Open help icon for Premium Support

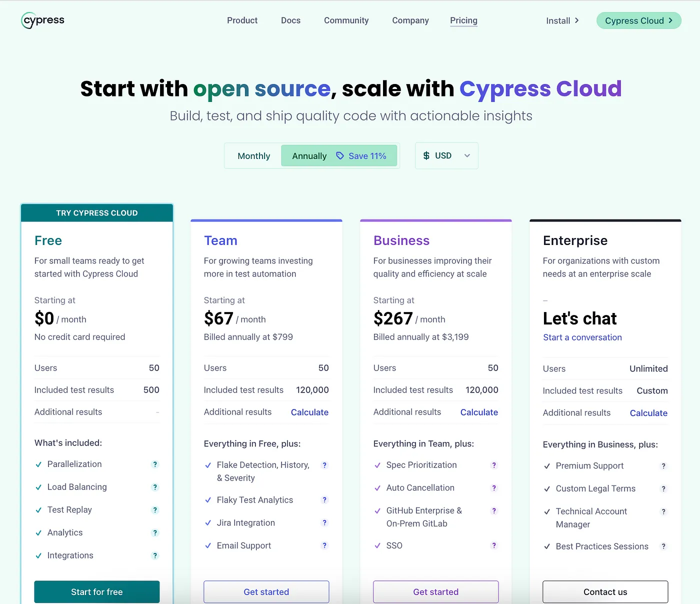663,466
